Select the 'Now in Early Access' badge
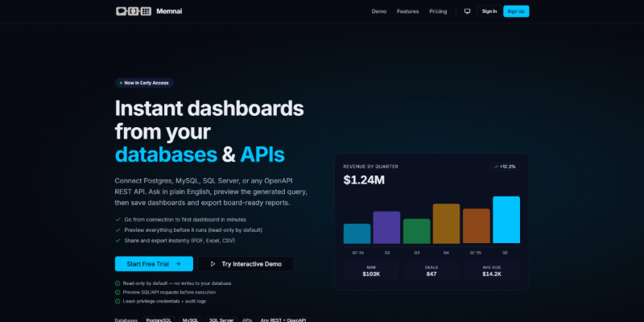Screen dimensions: 644x322 tap(144, 83)
